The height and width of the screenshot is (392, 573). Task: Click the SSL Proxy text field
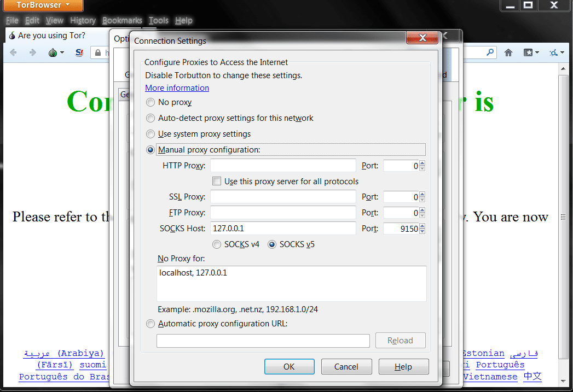tap(283, 197)
